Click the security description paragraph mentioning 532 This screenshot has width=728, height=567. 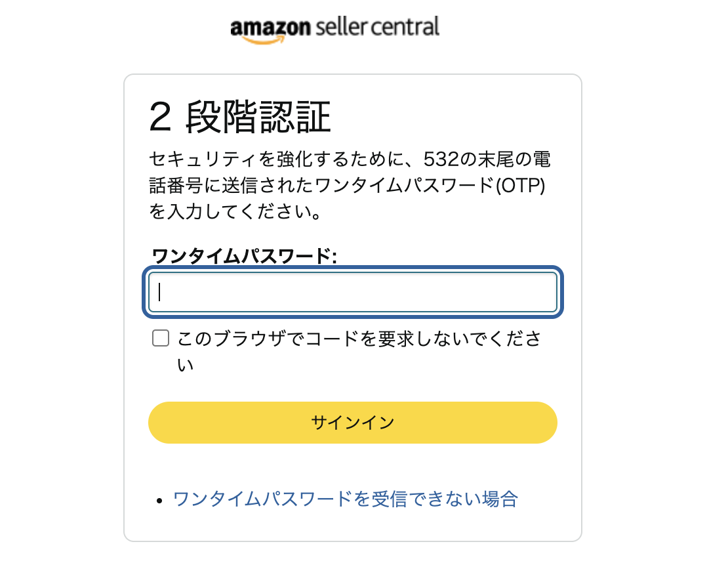point(350,186)
